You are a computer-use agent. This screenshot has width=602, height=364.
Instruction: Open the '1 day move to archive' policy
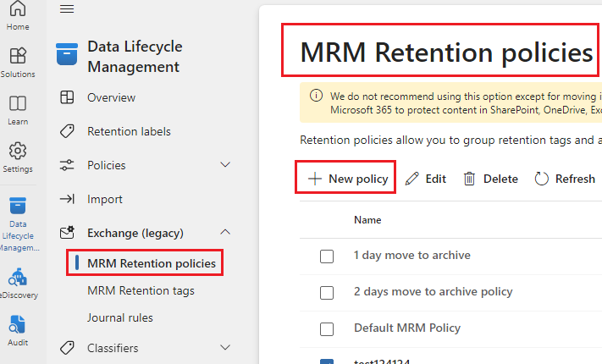(x=412, y=255)
